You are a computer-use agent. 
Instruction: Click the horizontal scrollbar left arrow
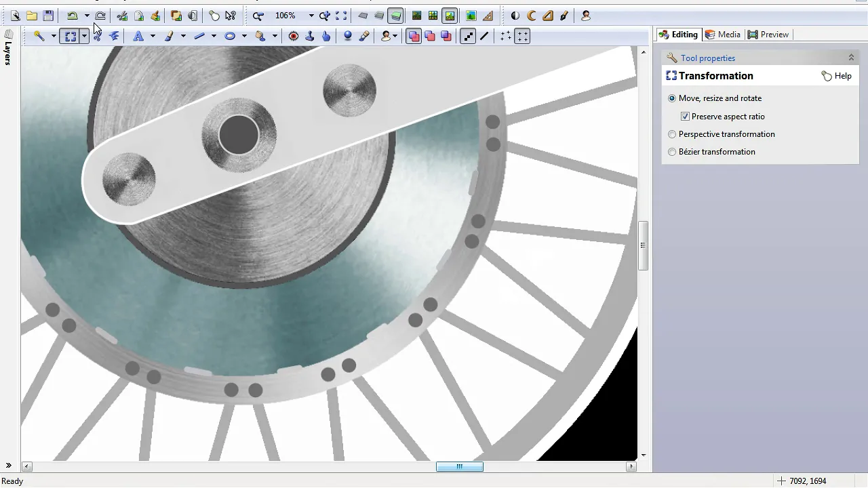[x=27, y=466]
